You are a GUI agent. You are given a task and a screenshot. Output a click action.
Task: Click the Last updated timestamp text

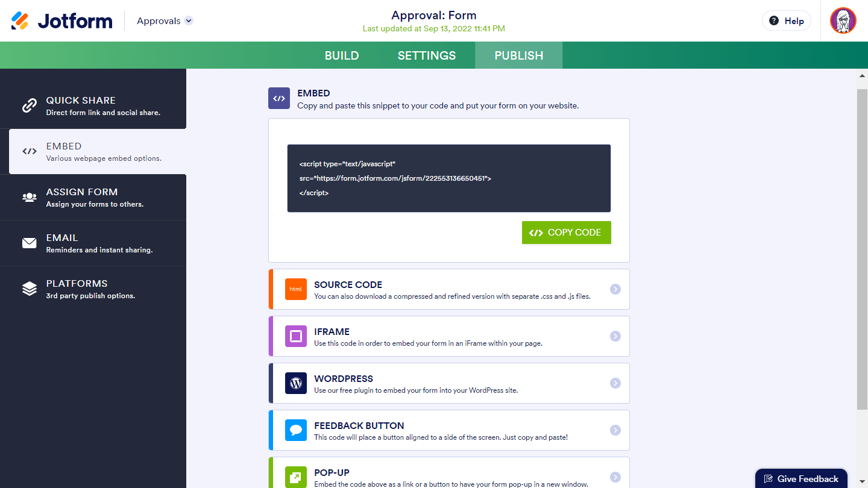[x=434, y=28]
